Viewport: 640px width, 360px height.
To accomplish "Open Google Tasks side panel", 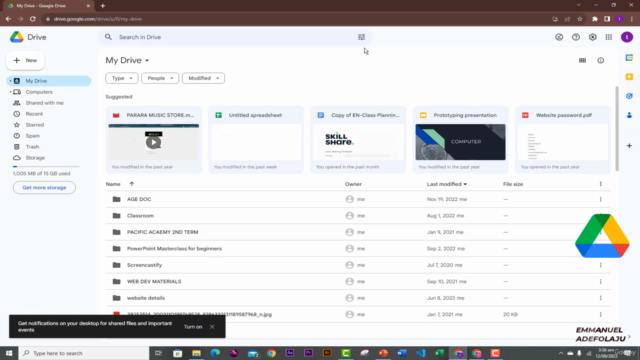I will (629, 96).
